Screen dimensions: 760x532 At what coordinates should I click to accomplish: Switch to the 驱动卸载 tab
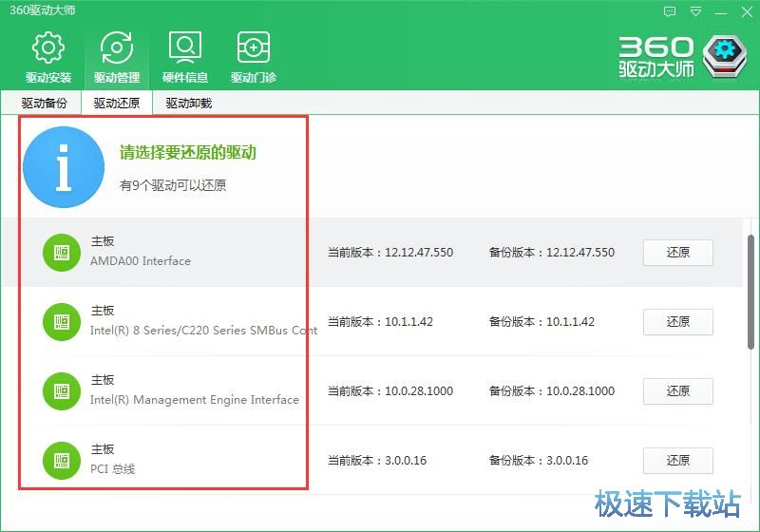[x=188, y=103]
